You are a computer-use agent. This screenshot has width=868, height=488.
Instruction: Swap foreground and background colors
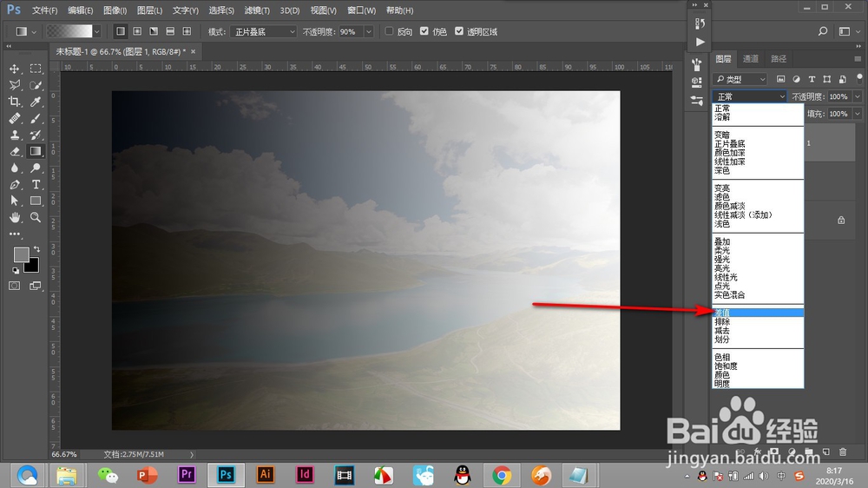36,249
